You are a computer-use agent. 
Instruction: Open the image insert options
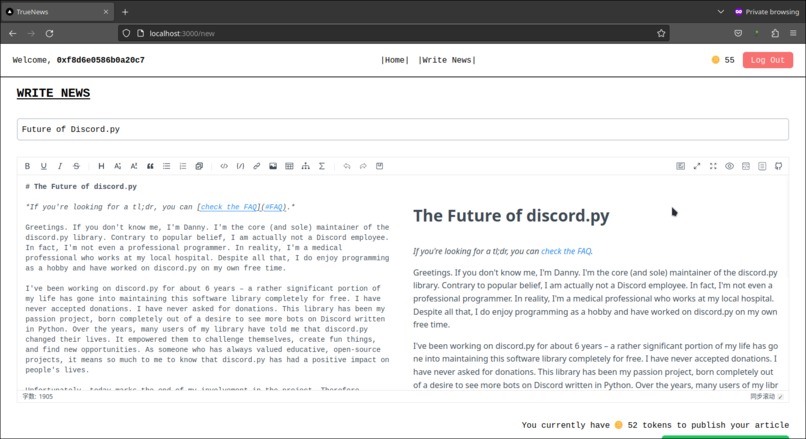[273, 166]
